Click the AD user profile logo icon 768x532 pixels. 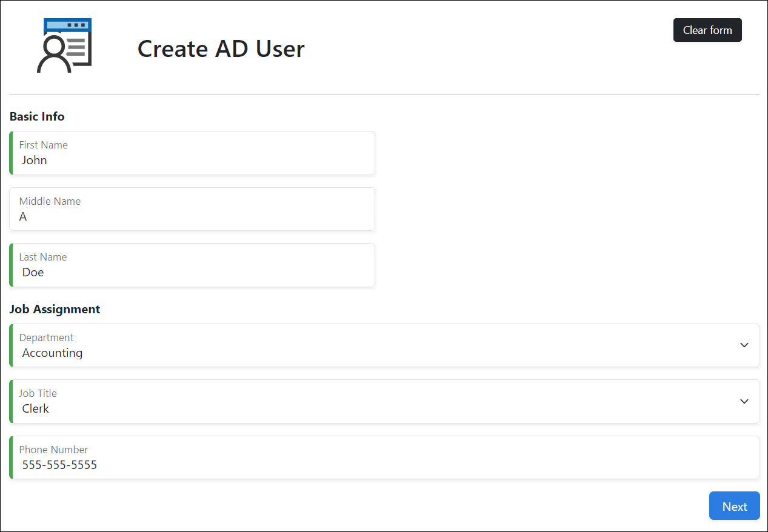[x=64, y=45]
